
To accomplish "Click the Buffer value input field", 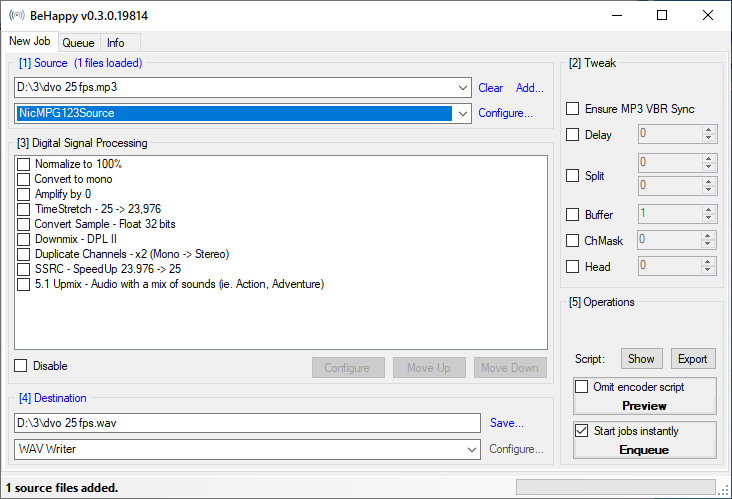I will coord(670,214).
